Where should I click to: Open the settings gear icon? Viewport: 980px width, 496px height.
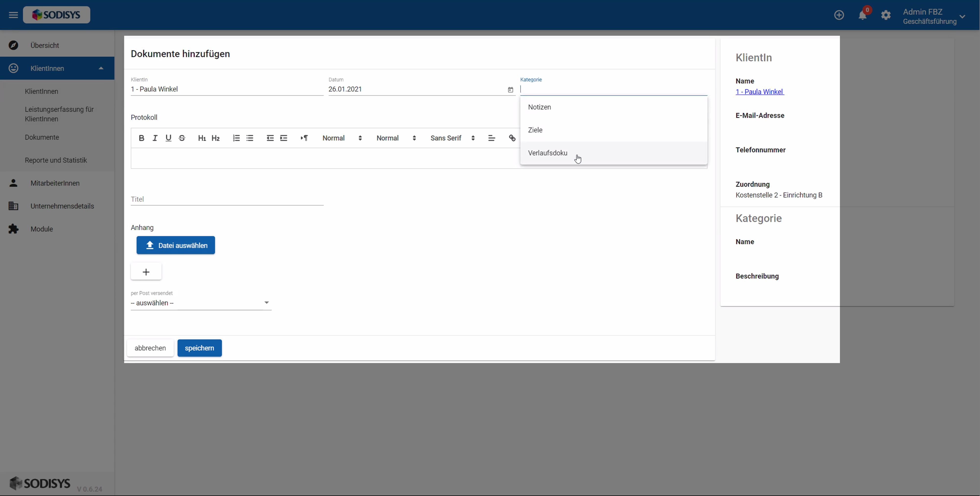coord(886,15)
